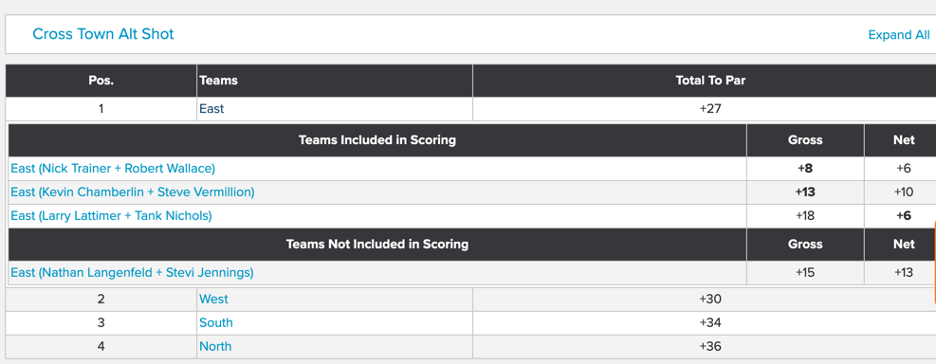Open the Cross Town Alt Shot title

point(103,34)
